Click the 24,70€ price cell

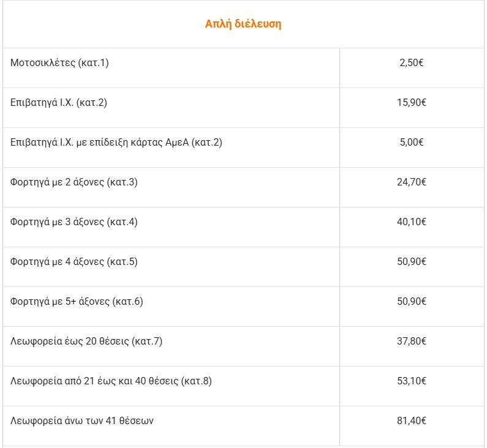click(x=411, y=182)
